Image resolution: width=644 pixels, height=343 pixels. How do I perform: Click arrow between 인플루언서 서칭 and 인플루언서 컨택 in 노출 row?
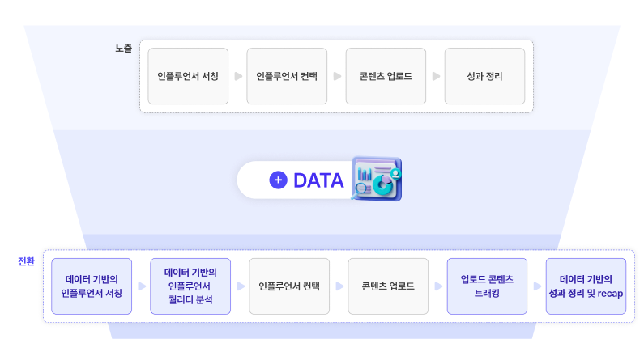pyautogui.click(x=238, y=77)
